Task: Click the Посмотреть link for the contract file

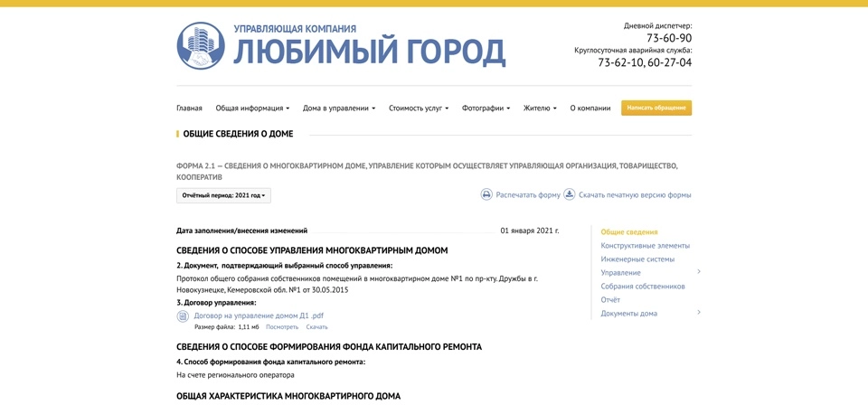Action: tap(282, 327)
